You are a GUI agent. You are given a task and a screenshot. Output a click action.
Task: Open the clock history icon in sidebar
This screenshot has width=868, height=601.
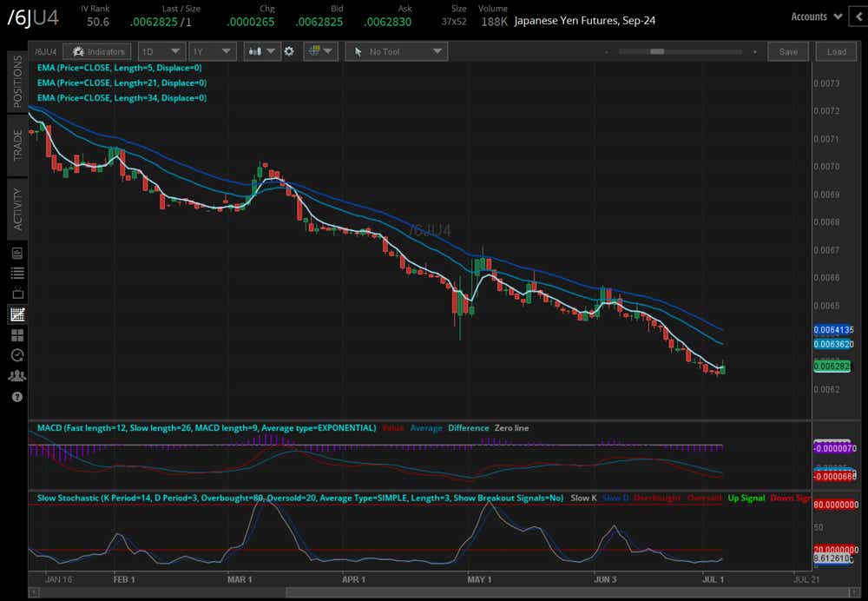tap(16, 355)
